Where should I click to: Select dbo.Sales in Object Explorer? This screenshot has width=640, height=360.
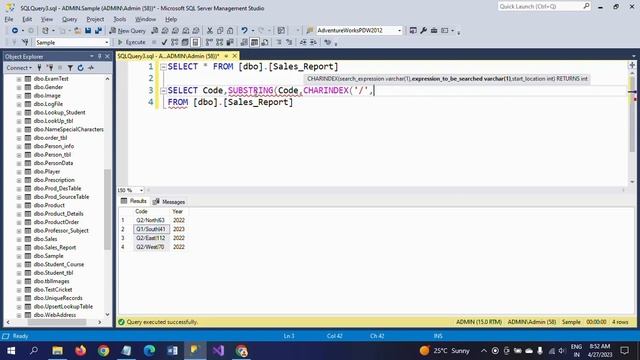[45, 239]
